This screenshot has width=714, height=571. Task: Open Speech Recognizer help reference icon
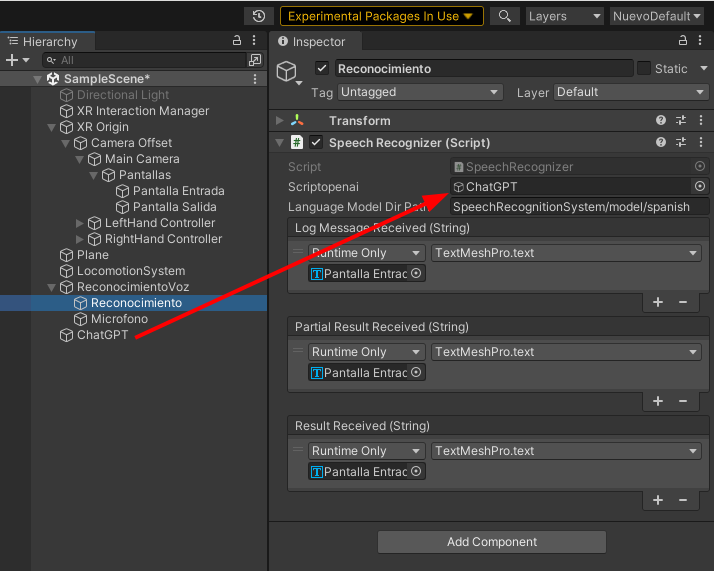click(661, 143)
